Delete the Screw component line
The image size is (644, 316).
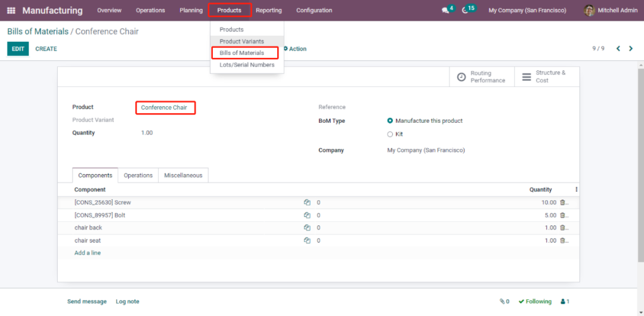562,203
